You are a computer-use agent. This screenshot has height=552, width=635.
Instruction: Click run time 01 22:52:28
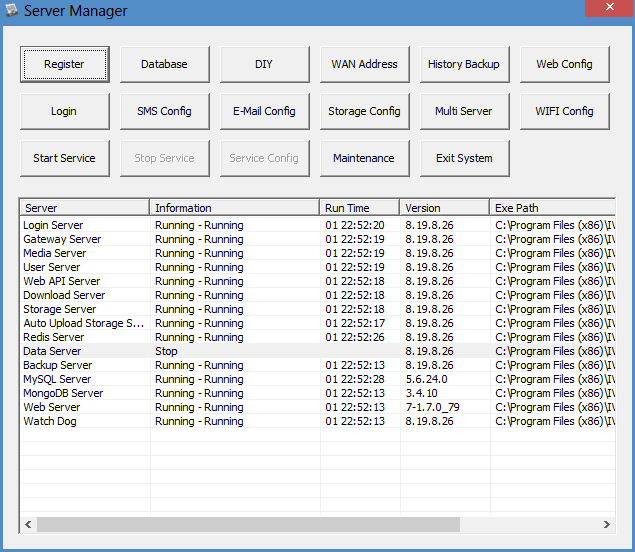[x=355, y=379]
